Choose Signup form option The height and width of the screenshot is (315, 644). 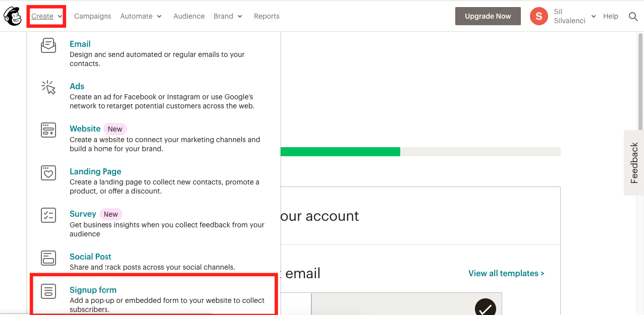point(93,290)
